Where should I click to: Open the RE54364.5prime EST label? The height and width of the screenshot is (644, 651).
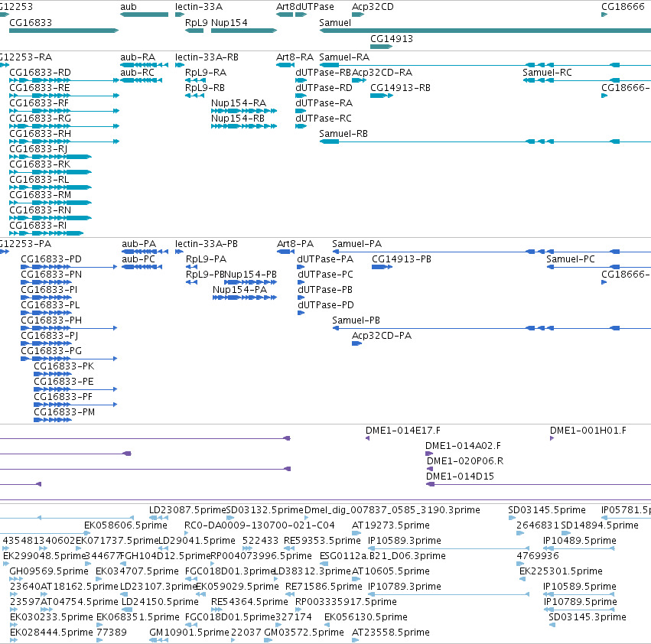tap(249, 601)
